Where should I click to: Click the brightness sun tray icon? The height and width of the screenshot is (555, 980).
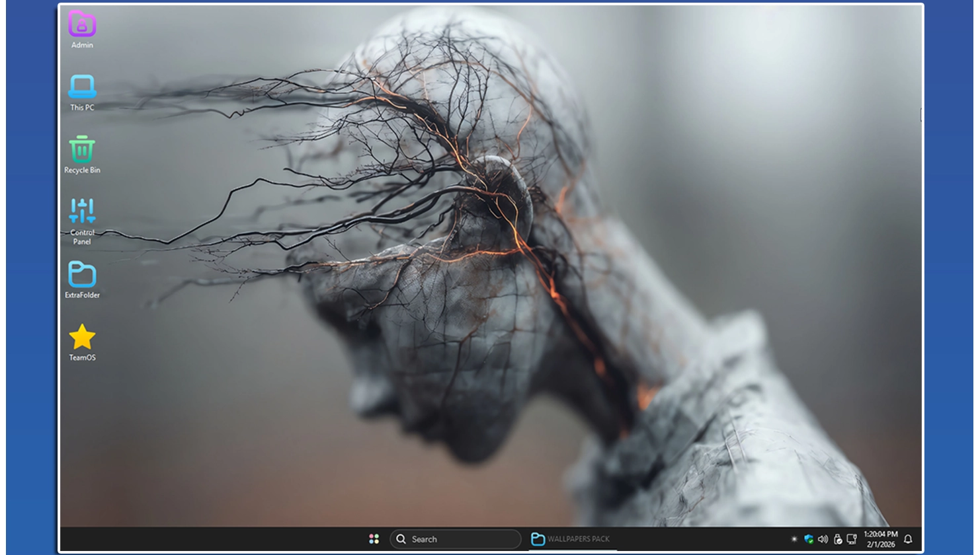tap(794, 539)
